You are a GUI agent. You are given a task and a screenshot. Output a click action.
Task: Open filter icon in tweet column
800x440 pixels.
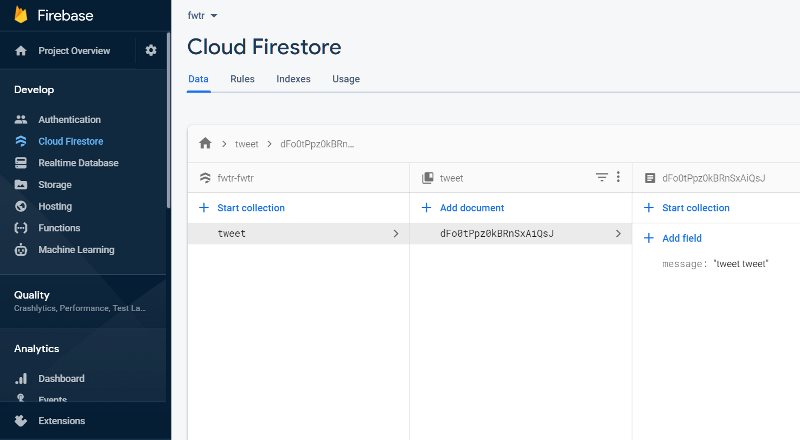pyautogui.click(x=602, y=177)
